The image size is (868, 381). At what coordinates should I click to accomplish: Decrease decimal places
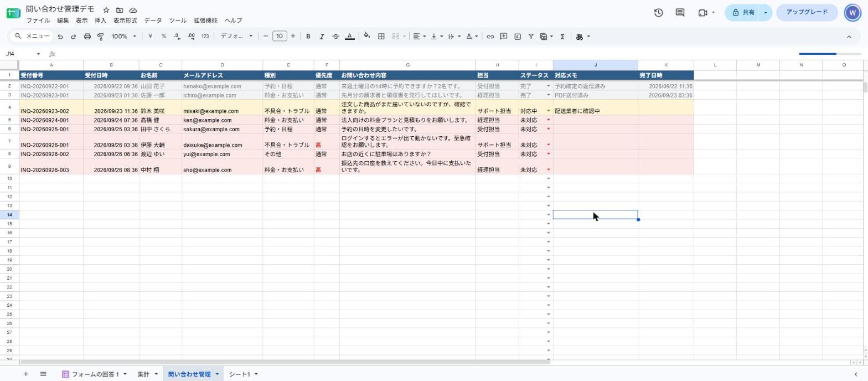pyautogui.click(x=177, y=37)
